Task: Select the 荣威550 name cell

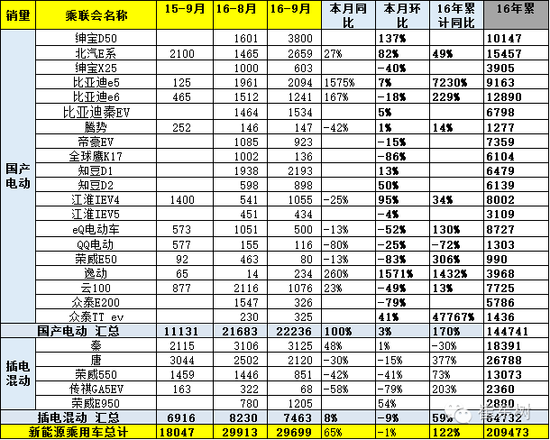Action: (x=96, y=374)
